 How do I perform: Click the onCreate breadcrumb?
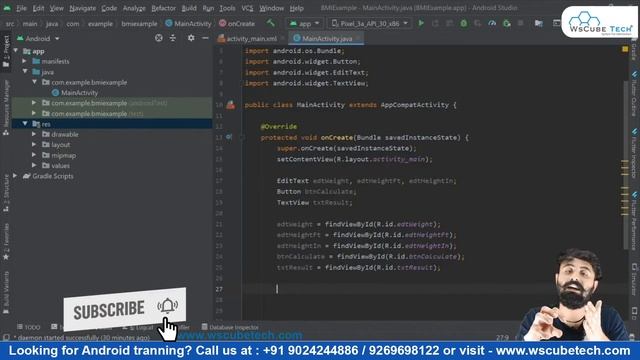coord(237,24)
